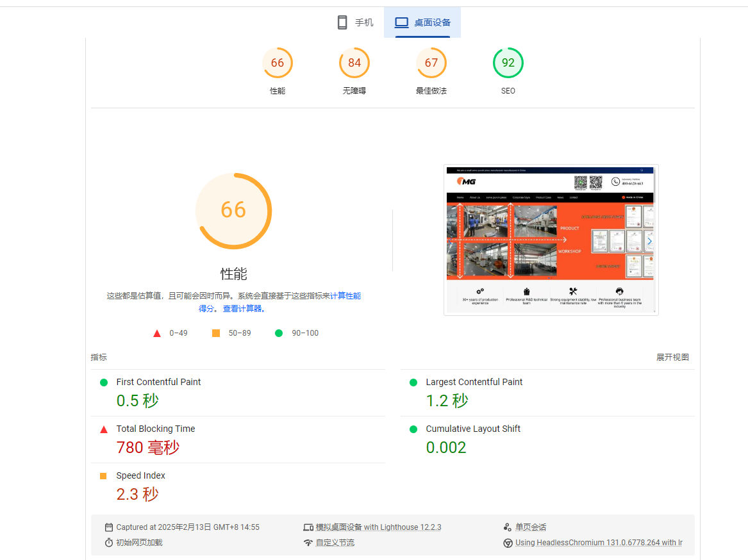Click the Captured at 2025年2月13日 text
Screen dimensions: 748x560
pyautogui.click(x=188, y=527)
